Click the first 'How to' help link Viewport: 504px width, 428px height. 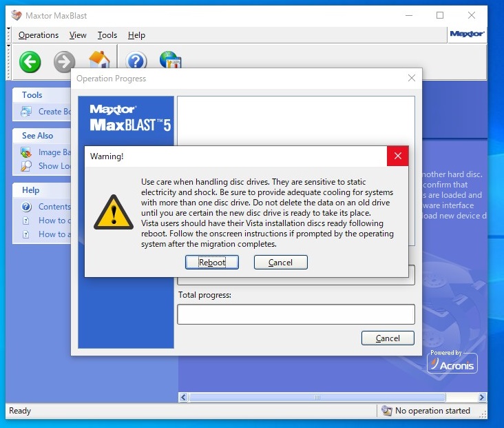point(54,221)
